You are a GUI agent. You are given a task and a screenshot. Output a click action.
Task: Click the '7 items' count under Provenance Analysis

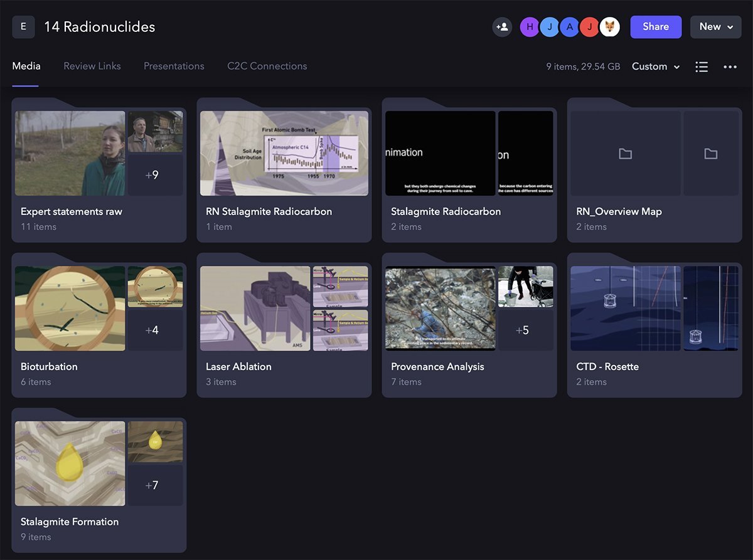coord(406,382)
